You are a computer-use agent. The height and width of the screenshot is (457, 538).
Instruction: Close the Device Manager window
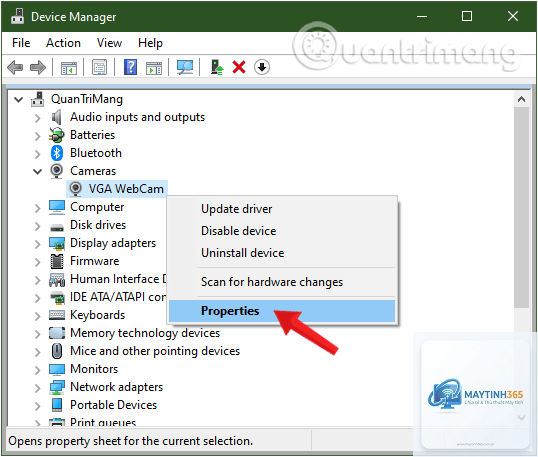513,16
